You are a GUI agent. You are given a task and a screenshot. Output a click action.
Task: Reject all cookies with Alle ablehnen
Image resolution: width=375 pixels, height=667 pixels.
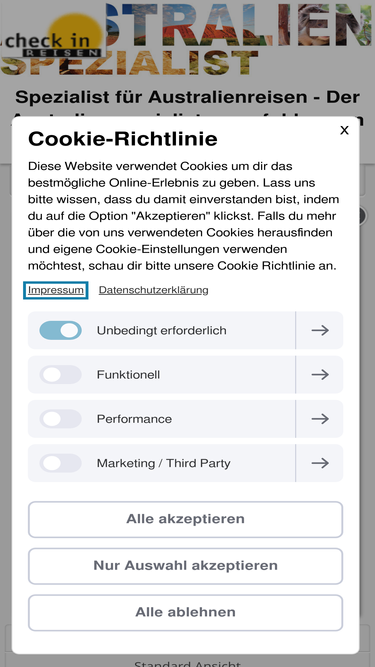click(x=185, y=612)
